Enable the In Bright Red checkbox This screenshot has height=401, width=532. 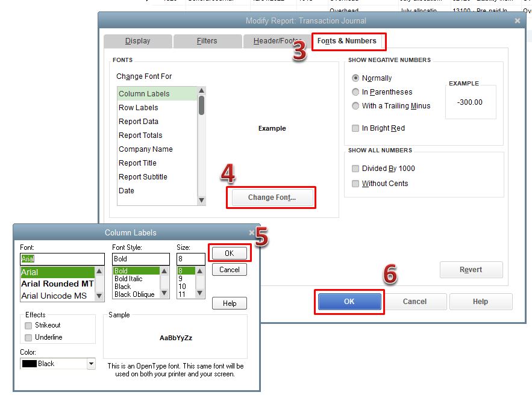click(x=355, y=128)
